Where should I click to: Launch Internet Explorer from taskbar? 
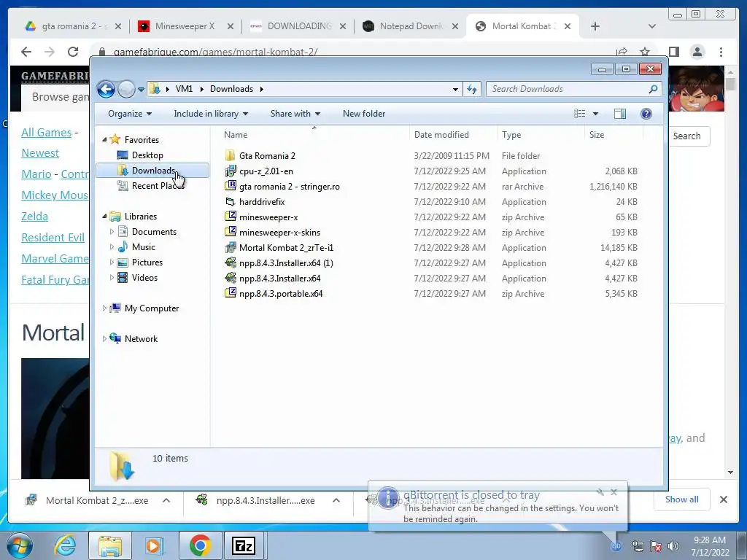pyautogui.click(x=65, y=545)
